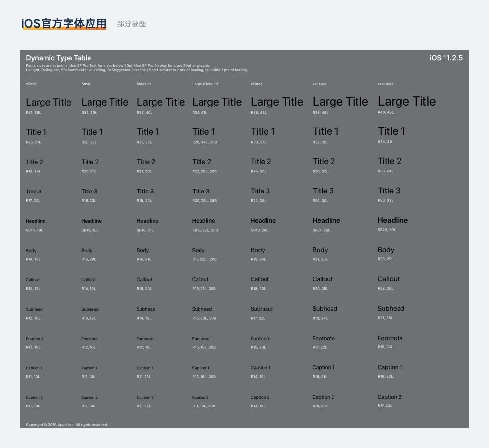
Task: Select Caption 2 sample in xxxLarge column
Action: pos(390,397)
